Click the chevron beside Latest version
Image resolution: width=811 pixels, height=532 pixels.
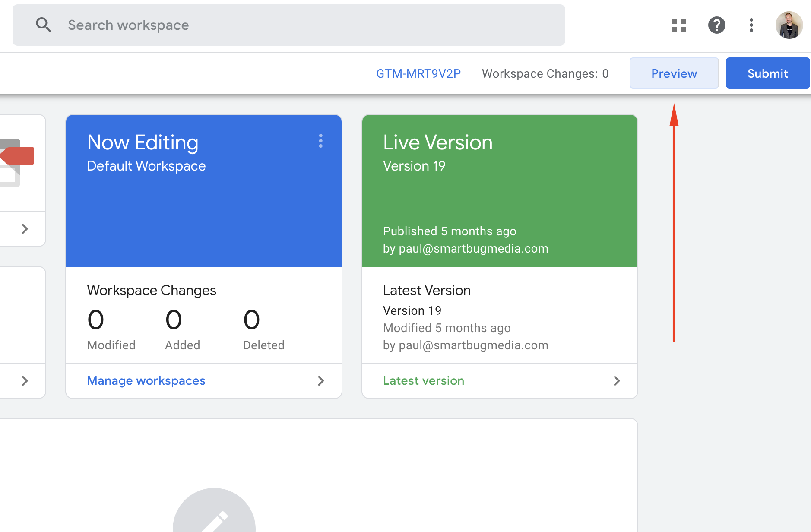pyautogui.click(x=616, y=381)
